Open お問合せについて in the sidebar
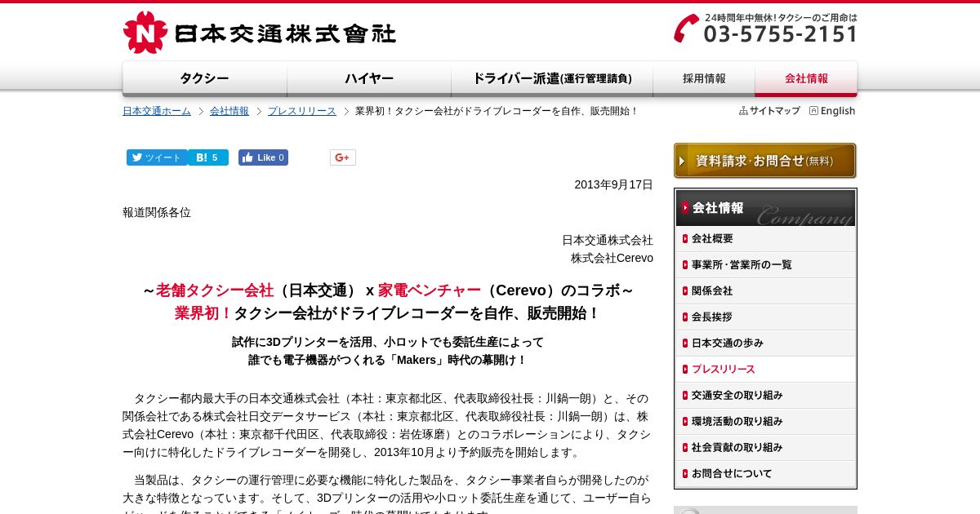The width and height of the screenshot is (980, 514). click(765, 474)
